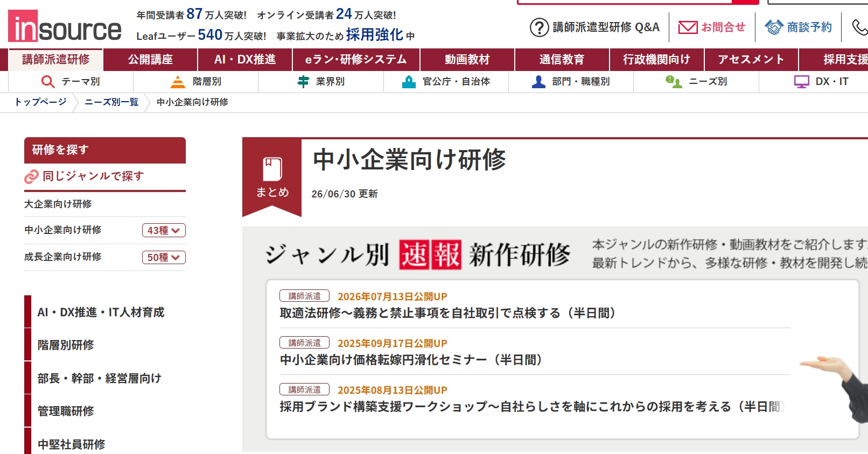Screen dimensions: 868x454
Task: Open 採用ブランド構築支援ワークショップ link
Action: (x=531, y=407)
